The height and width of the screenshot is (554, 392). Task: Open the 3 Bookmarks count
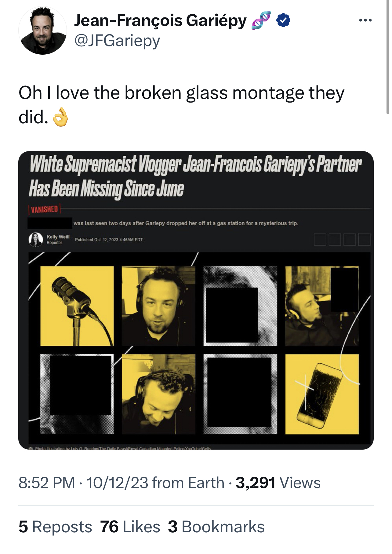click(x=216, y=527)
